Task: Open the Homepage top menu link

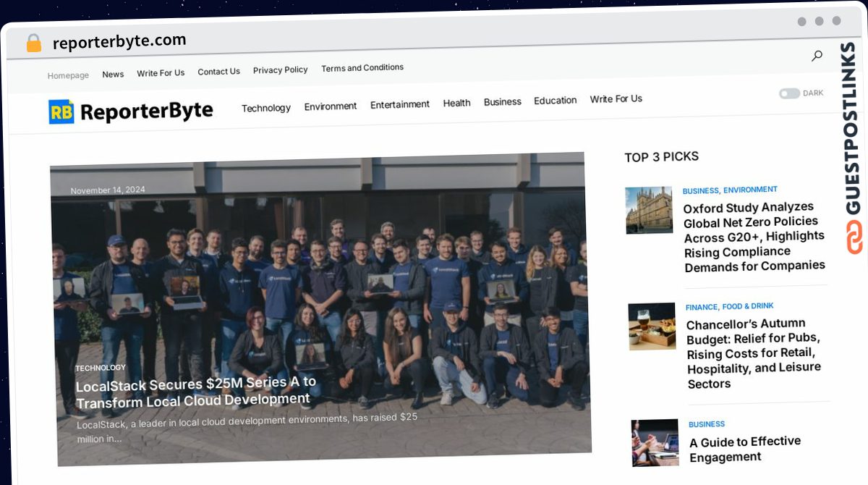Action: (68, 75)
